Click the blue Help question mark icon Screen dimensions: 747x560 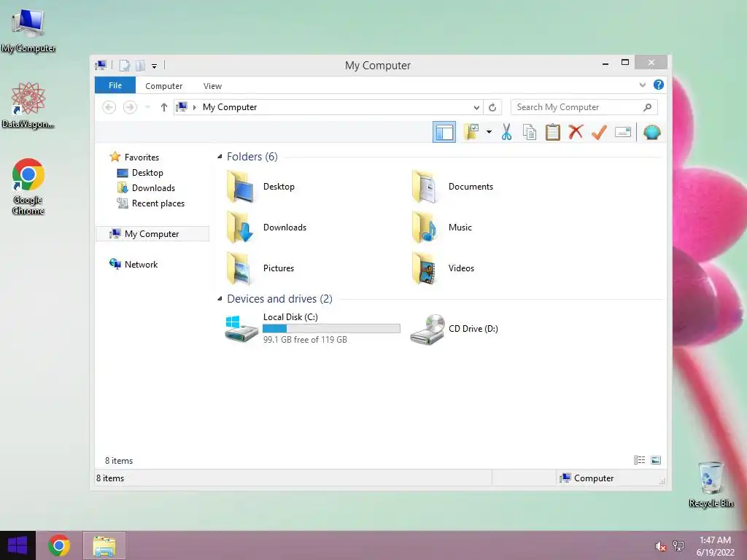pyautogui.click(x=659, y=85)
